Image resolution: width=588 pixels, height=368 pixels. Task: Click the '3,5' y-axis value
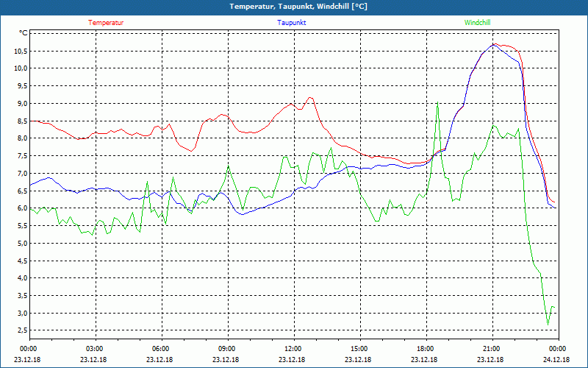pyautogui.click(x=23, y=296)
